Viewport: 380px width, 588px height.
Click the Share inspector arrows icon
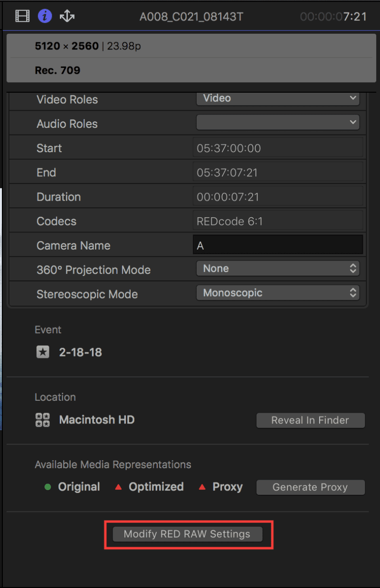(66, 16)
